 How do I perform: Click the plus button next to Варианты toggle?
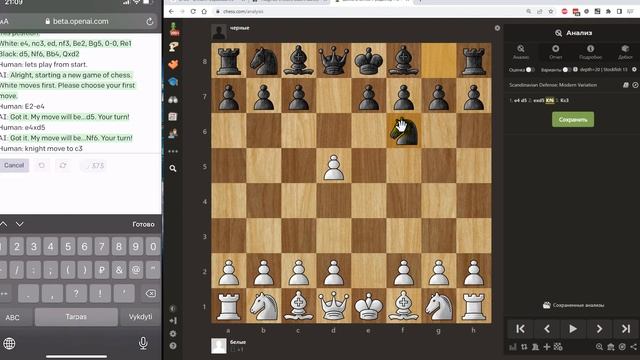point(576,70)
